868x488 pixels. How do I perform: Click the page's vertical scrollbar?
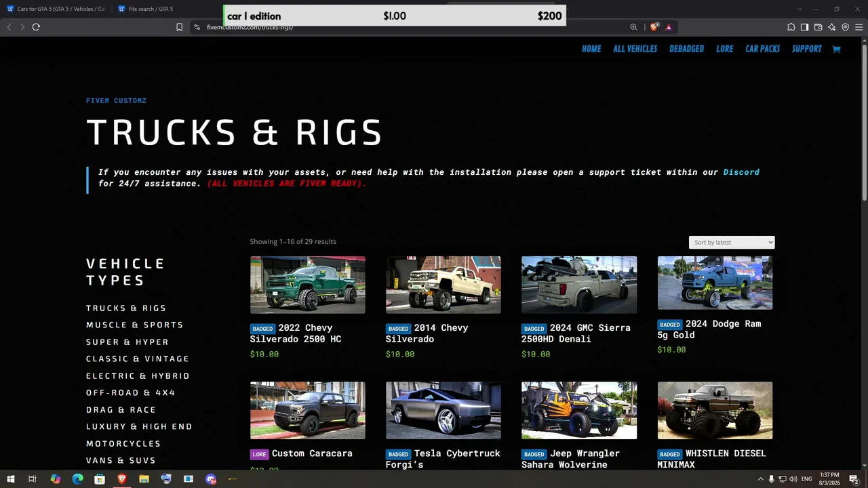864,122
